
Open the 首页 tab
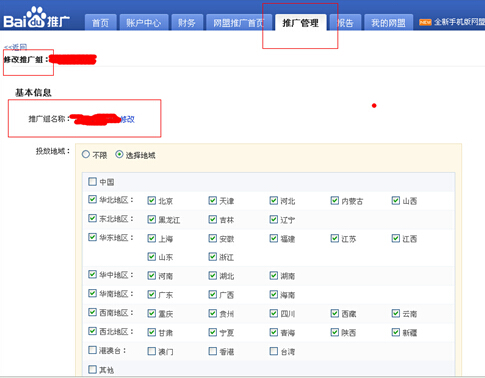(x=100, y=23)
